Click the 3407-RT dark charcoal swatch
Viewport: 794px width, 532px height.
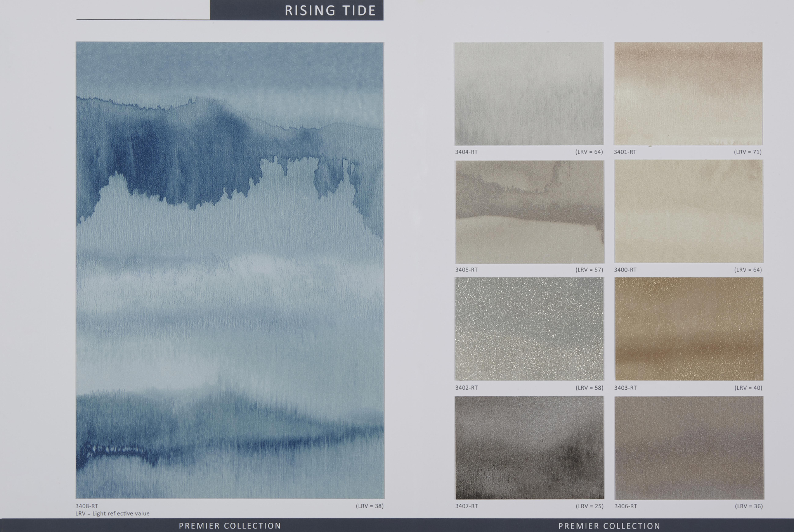point(529,447)
